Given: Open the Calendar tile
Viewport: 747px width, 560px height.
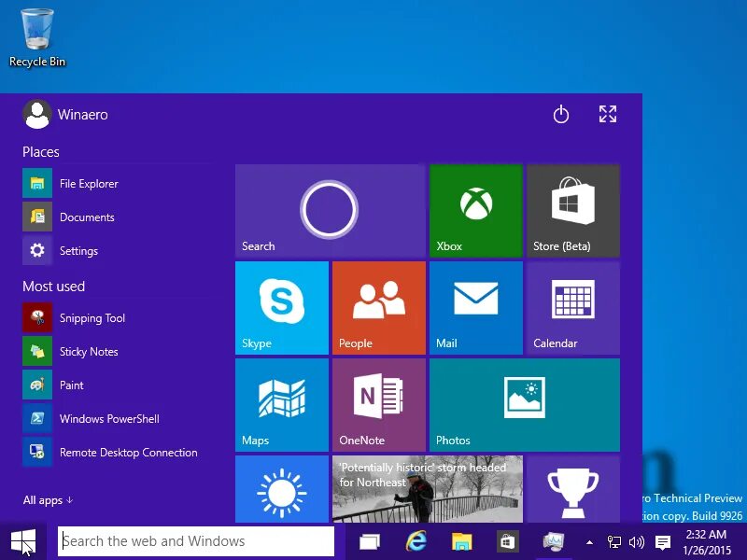Looking at the screenshot, I should coord(572,308).
